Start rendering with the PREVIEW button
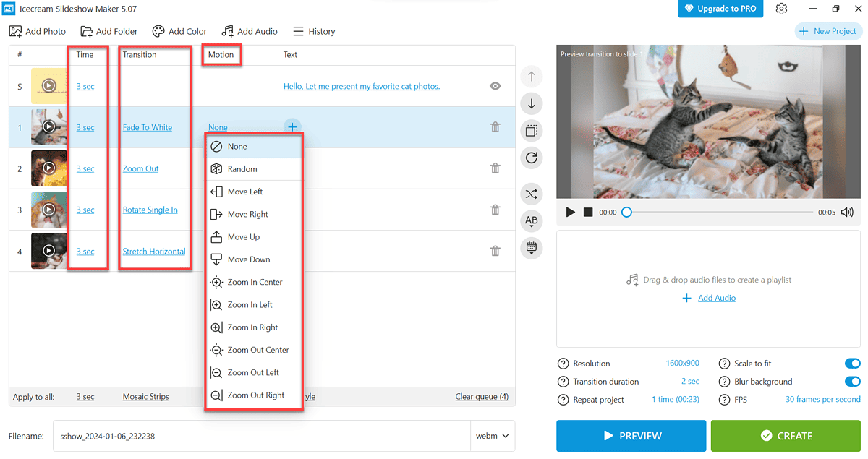 (631, 436)
